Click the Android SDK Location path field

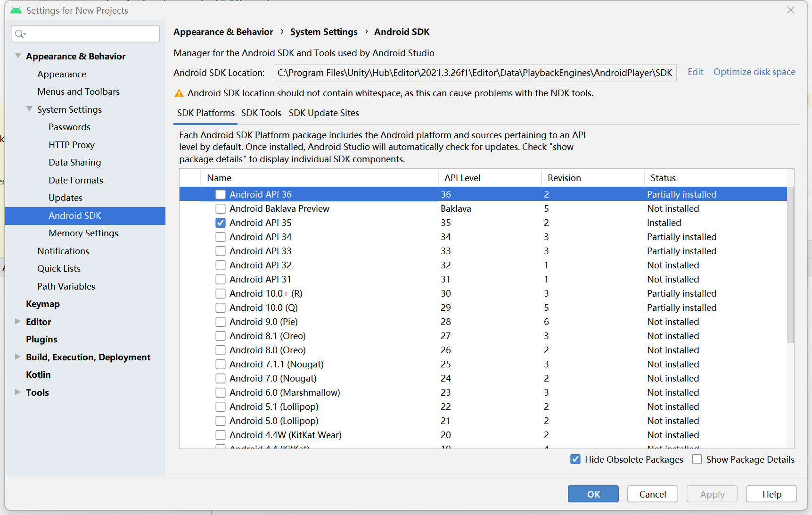pos(475,73)
